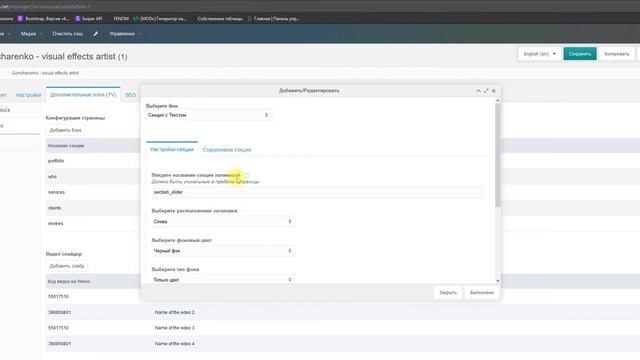The height and width of the screenshot is (360, 640).
Task: Switch to the Настройки page tab
Action: (28, 95)
